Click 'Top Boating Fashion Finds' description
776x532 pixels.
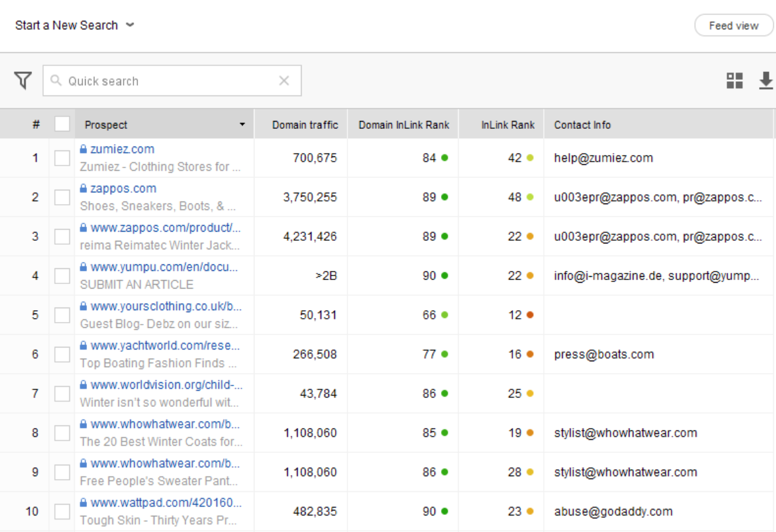pos(158,363)
